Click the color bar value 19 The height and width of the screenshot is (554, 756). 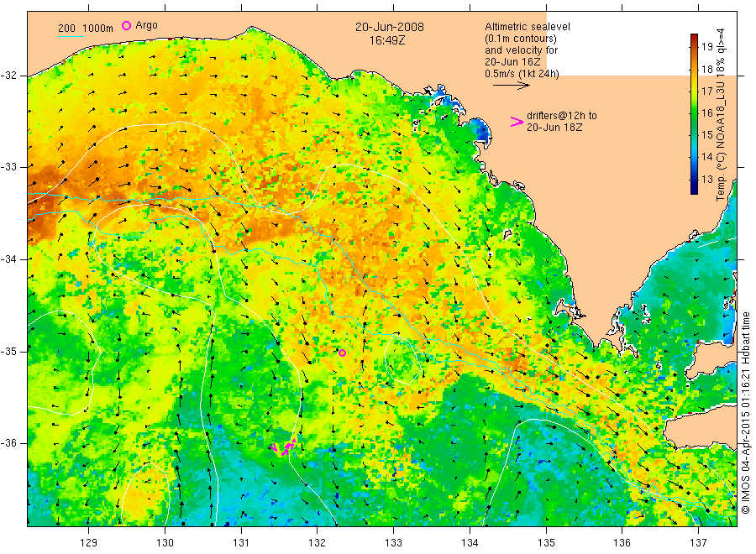[x=706, y=47]
